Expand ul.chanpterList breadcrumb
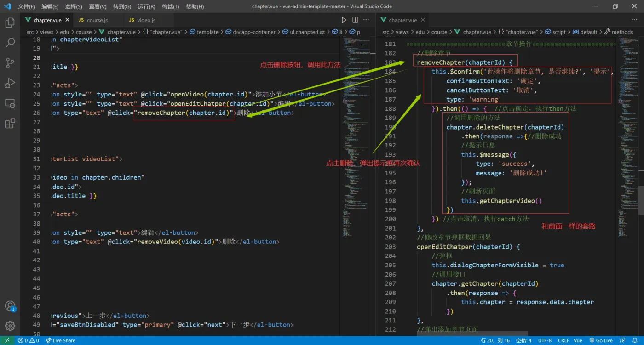The image size is (644, 345). click(x=303, y=32)
